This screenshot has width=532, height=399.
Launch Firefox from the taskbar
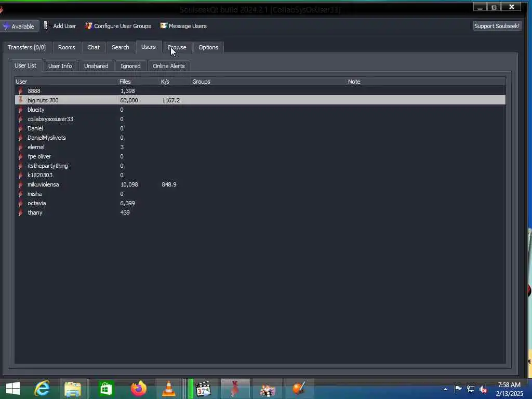pos(138,389)
